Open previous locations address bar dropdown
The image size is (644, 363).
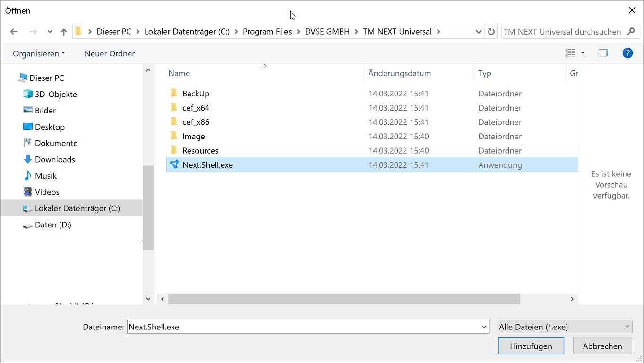point(479,32)
